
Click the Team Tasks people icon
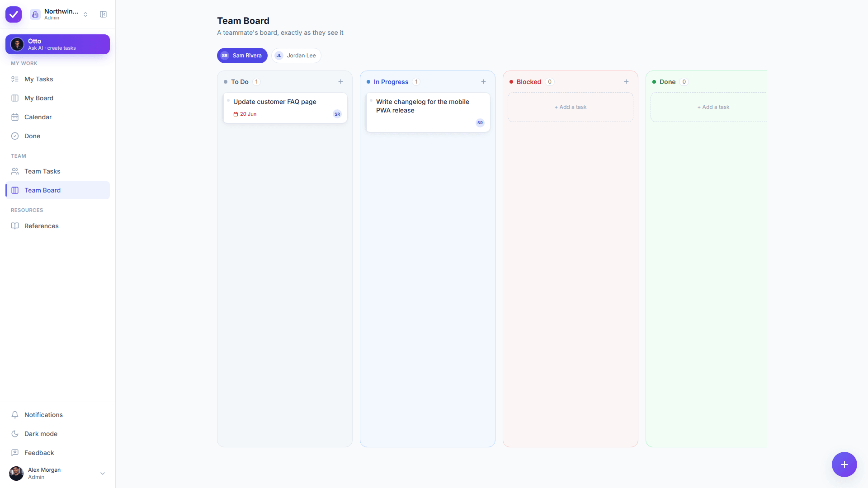click(15, 171)
